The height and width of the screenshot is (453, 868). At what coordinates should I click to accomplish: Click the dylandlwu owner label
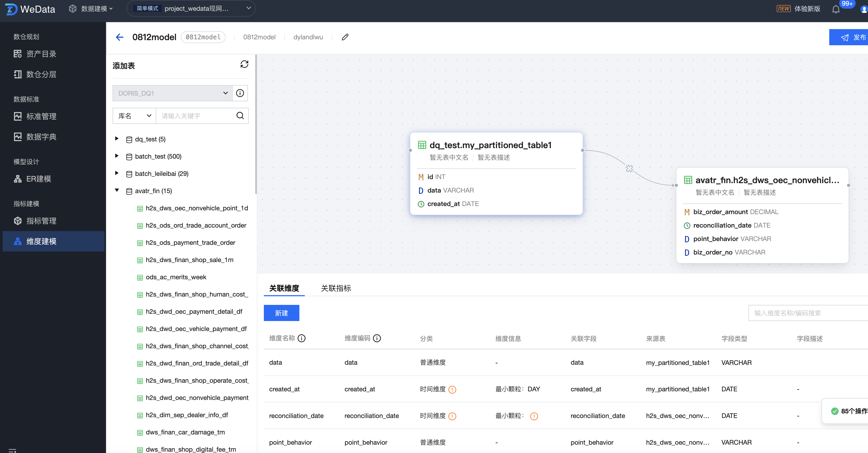308,37
